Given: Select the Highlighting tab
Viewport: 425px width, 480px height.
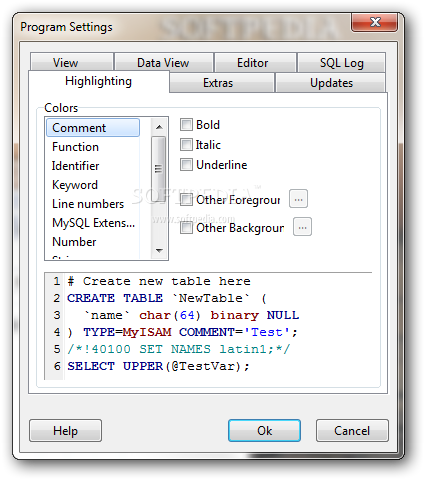Looking at the screenshot, I should click(x=99, y=81).
